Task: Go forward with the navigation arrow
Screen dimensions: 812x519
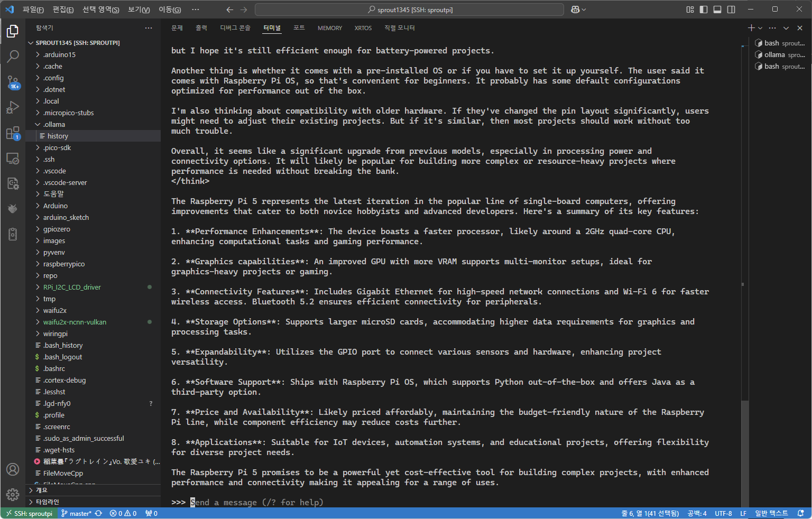Action: [244, 10]
